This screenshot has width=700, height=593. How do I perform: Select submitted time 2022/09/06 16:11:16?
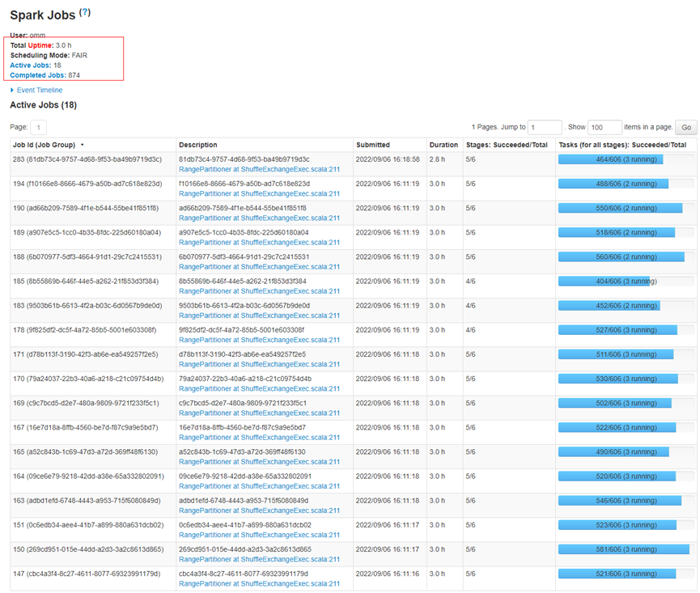click(388, 574)
